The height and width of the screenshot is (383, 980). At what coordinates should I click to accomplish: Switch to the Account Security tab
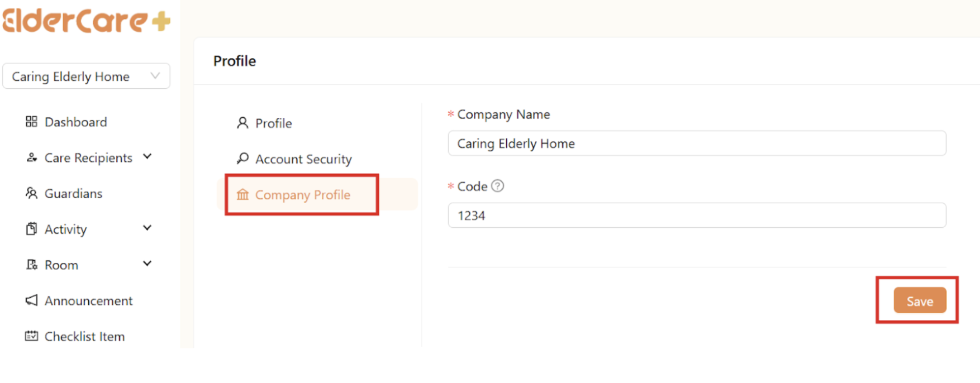pyautogui.click(x=303, y=159)
